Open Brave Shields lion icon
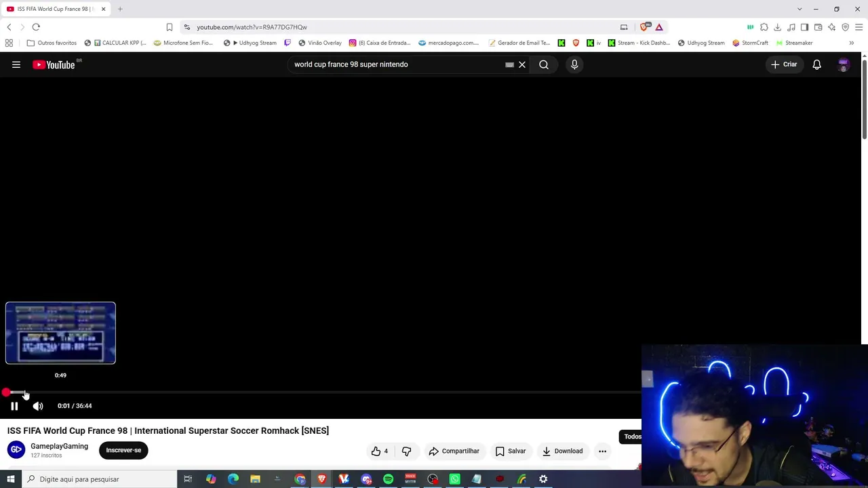868x488 pixels. (x=644, y=27)
